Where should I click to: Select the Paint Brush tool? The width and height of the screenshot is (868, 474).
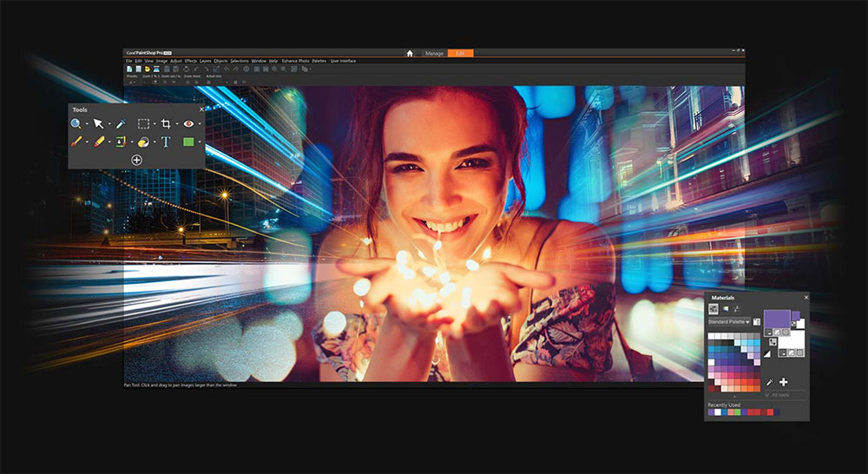click(76, 142)
